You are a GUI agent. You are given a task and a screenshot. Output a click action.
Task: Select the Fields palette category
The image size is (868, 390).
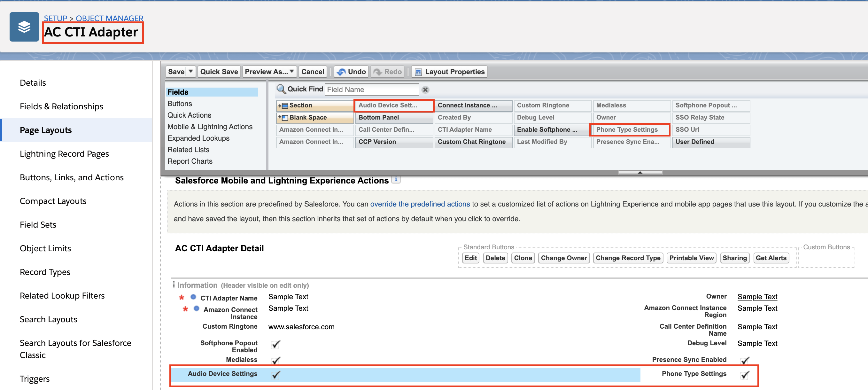click(x=212, y=92)
